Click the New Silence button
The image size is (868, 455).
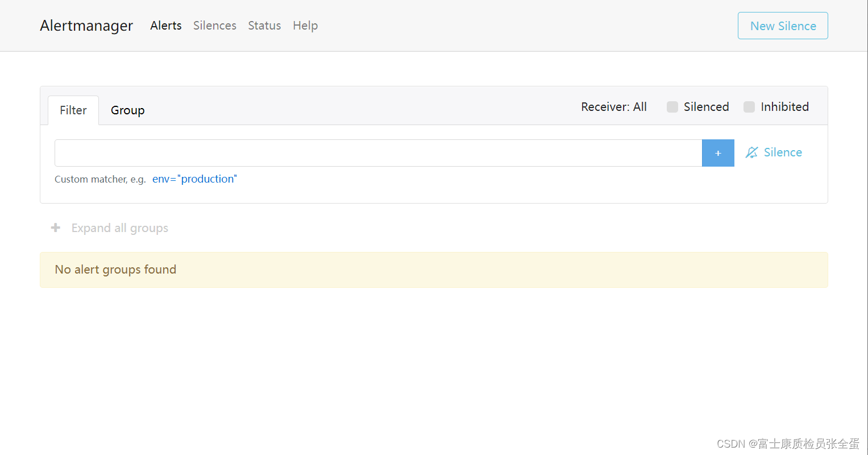783,25
